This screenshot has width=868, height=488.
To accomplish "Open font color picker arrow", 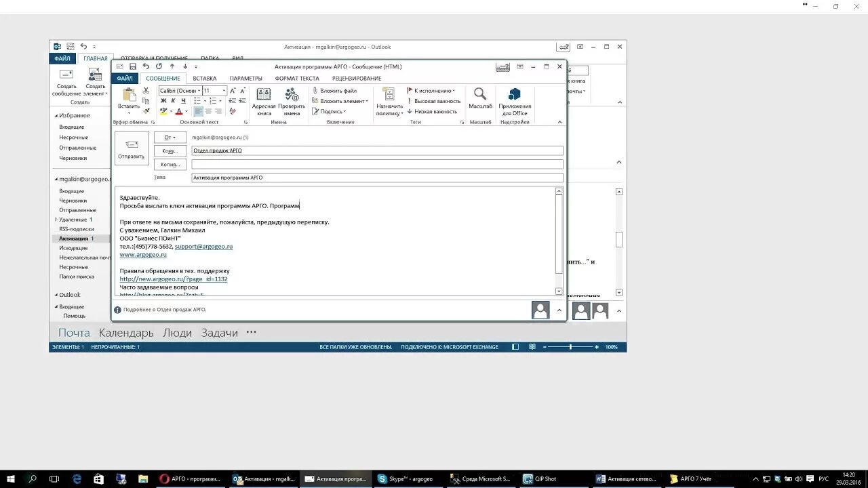I will pyautogui.click(x=188, y=111).
